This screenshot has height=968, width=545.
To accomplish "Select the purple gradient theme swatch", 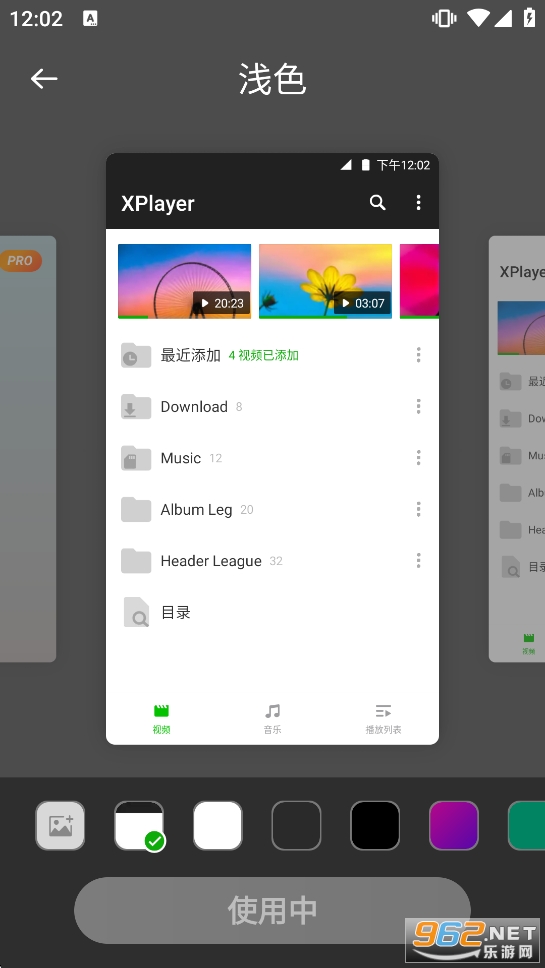I will pyautogui.click(x=454, y=825).
